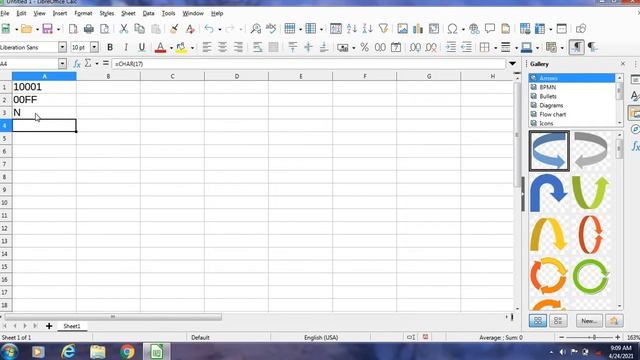Open sidebar Functions fx panel icon

tap(635, 146)
